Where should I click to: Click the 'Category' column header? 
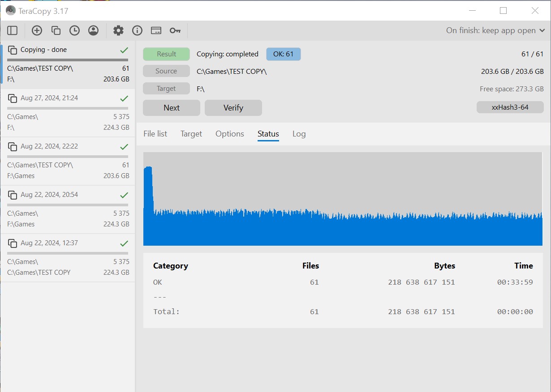(x=171, y=266)
